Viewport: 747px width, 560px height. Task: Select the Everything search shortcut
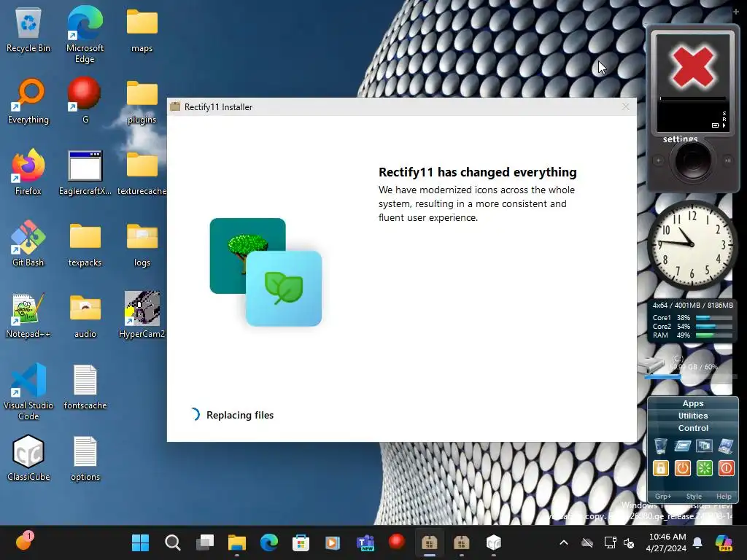coord(28,101)
